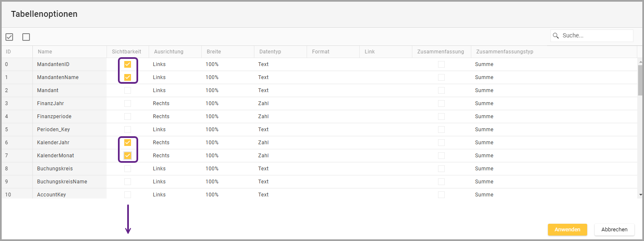Click the deselect all columns icon
Viewport: 644px width, 241px height.
tap(26, 37)
